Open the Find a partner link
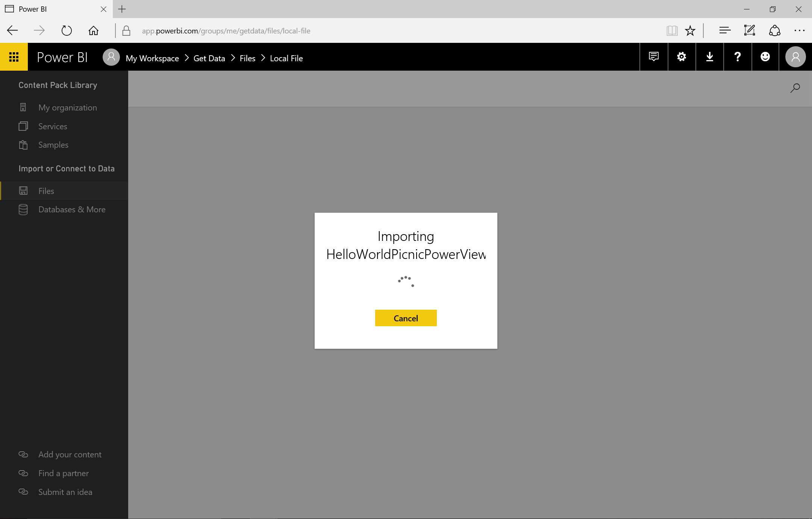Image resolution: width=812 pixels, height=519 pixels. (63, 473)
